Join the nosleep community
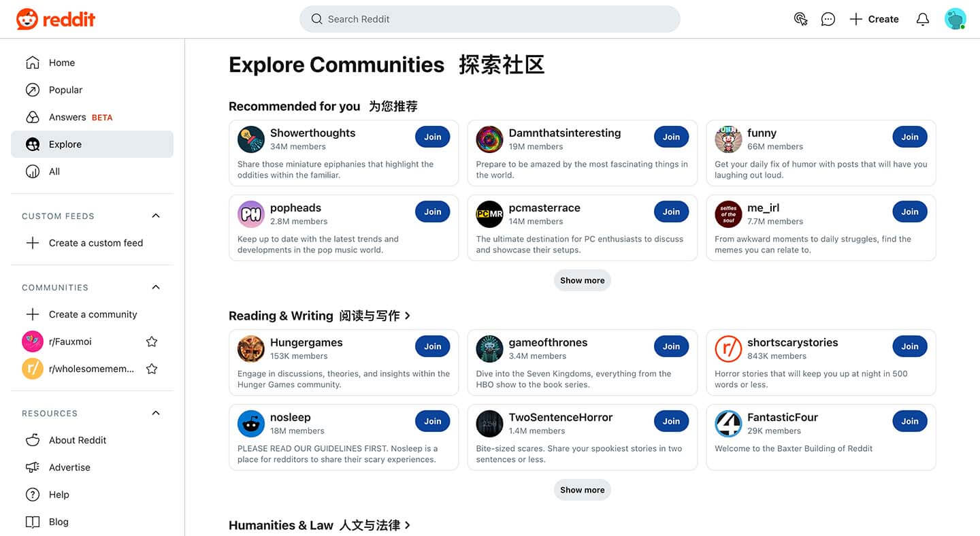The height and width of the screenshot is (536, 980). [x=433, y=421]
